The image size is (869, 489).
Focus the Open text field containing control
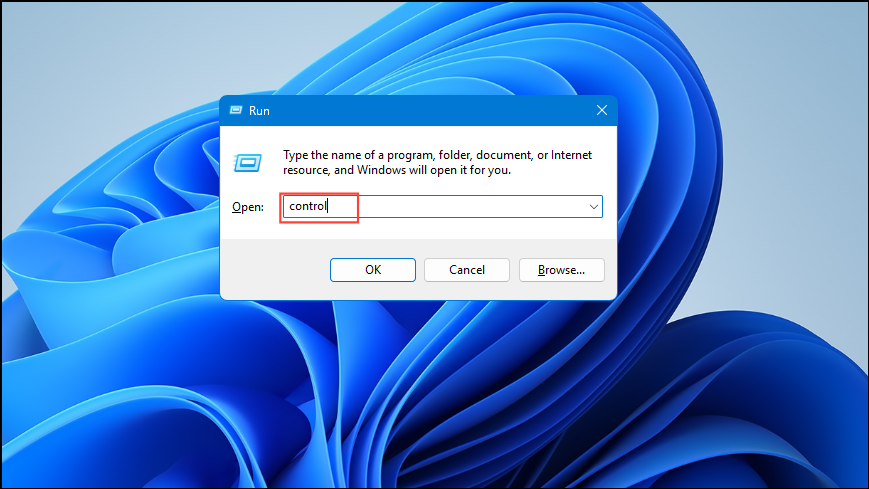[442, 206]
